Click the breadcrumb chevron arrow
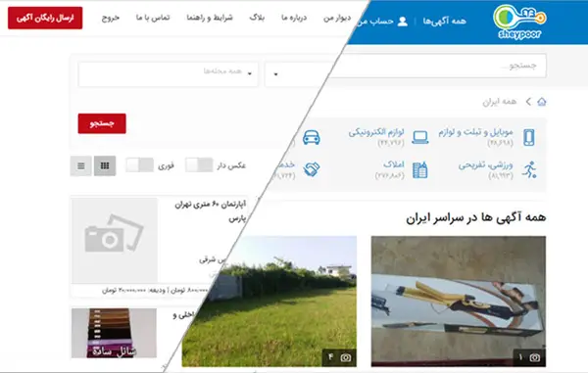This screenshot has width=588, height=373. point(528,102)
